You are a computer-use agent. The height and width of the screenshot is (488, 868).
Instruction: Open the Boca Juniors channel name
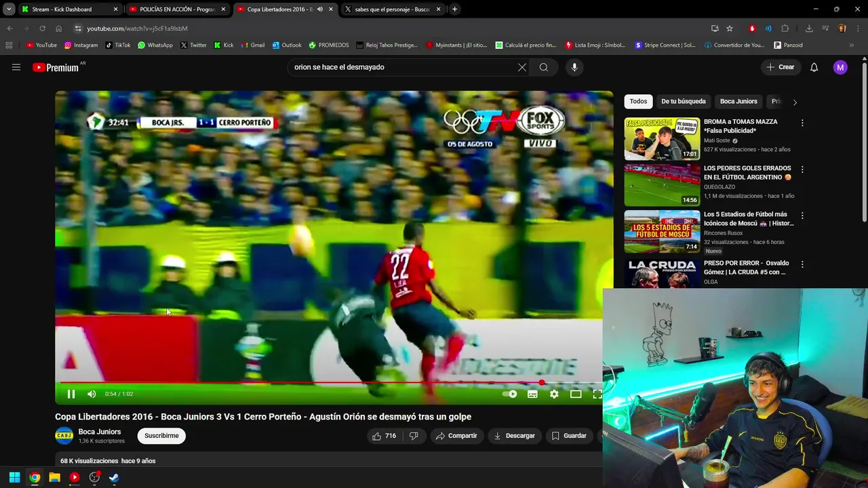(100, 432)
